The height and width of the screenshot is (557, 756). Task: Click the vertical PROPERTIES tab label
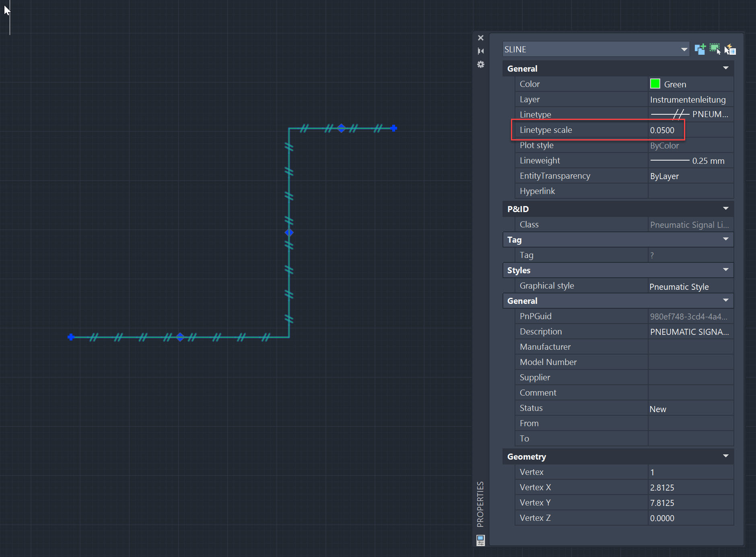[x=480, y=504]
